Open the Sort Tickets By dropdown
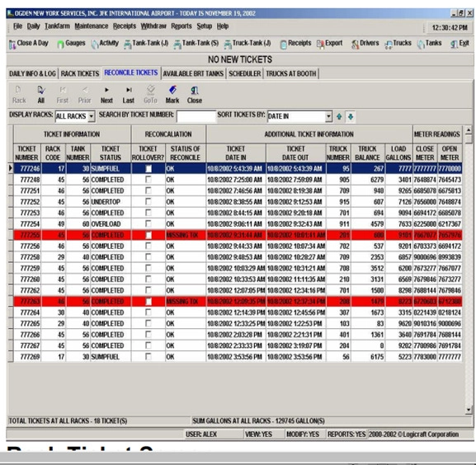The image size is (476, 465). 328,116
